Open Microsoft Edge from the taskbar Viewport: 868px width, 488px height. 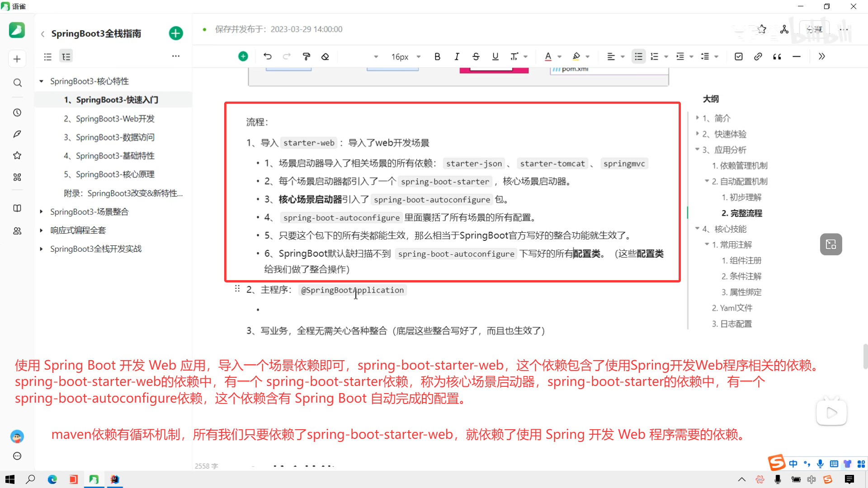[52, 479]
